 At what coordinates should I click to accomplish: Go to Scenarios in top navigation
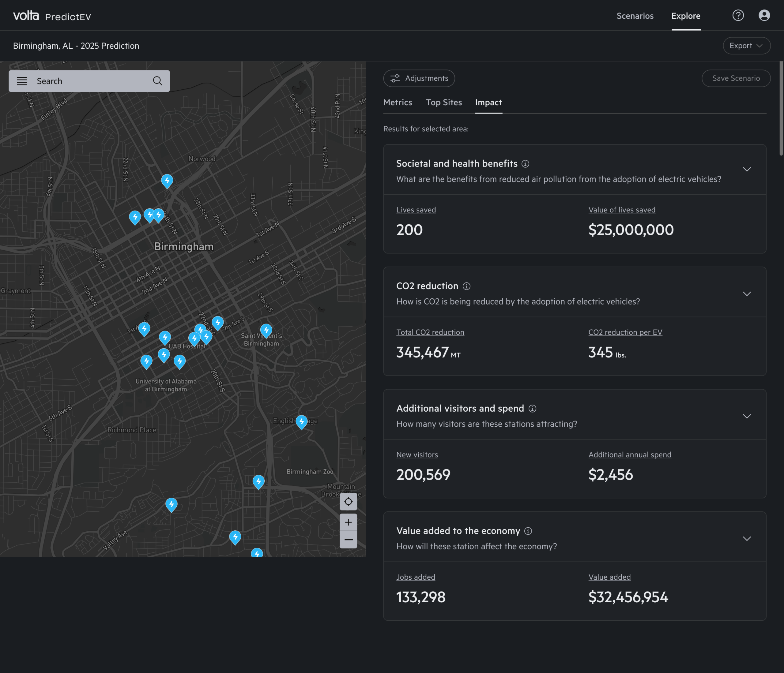point(635,16)
